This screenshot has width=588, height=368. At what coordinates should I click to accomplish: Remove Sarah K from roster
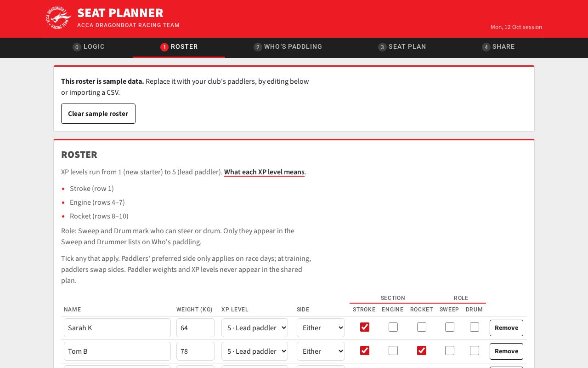(x=506, y=328)
